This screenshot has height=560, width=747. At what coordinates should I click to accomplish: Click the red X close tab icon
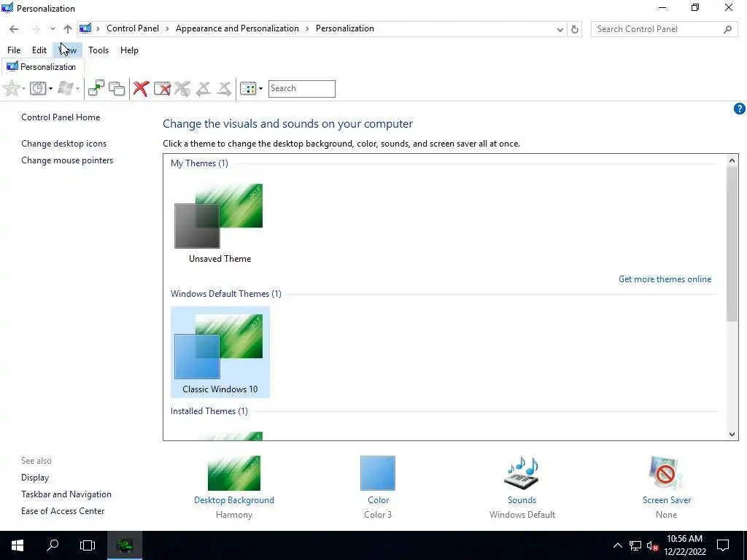[141, 88]
